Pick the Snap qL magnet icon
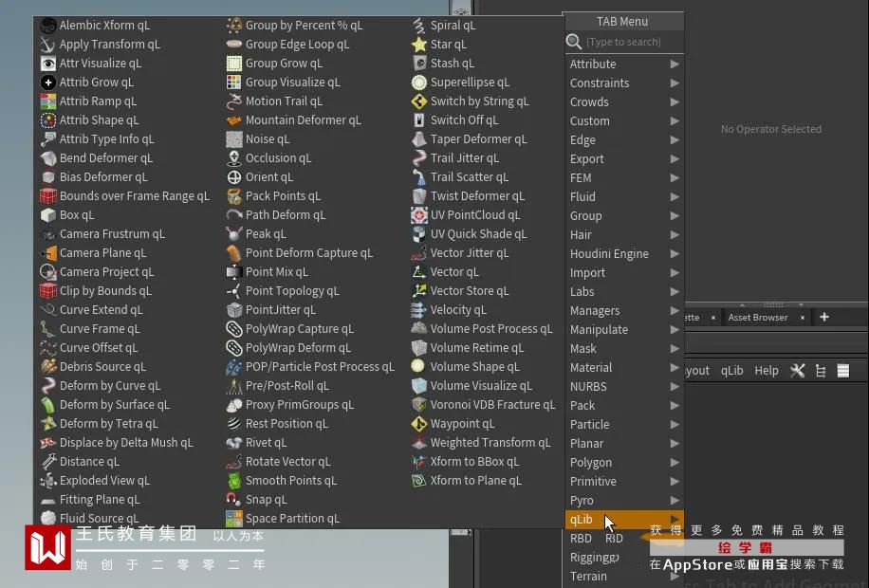The image size is (869, 588). tap(234, 500)
